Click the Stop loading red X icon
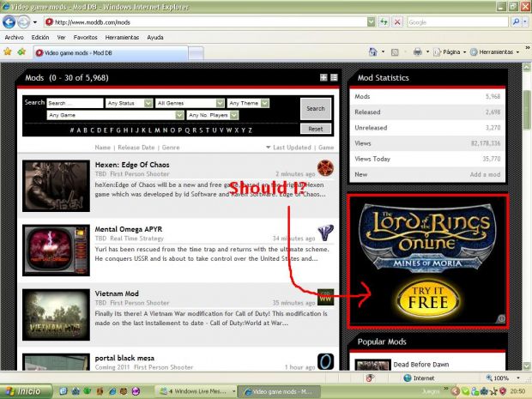Image resolution: width=532 pixels, height=399 pixels. click(397, 22)
